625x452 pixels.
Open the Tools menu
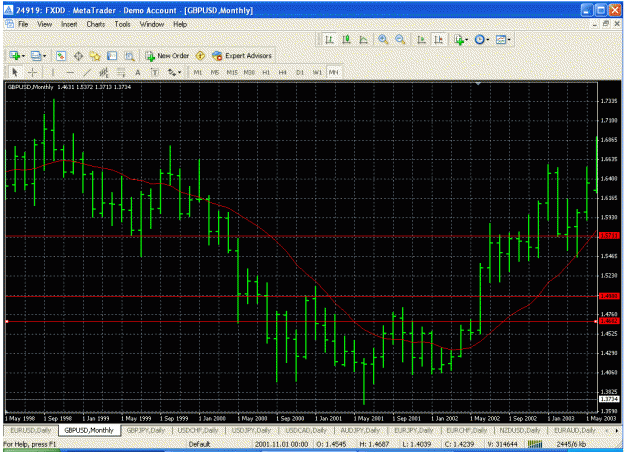click(122, 24)
